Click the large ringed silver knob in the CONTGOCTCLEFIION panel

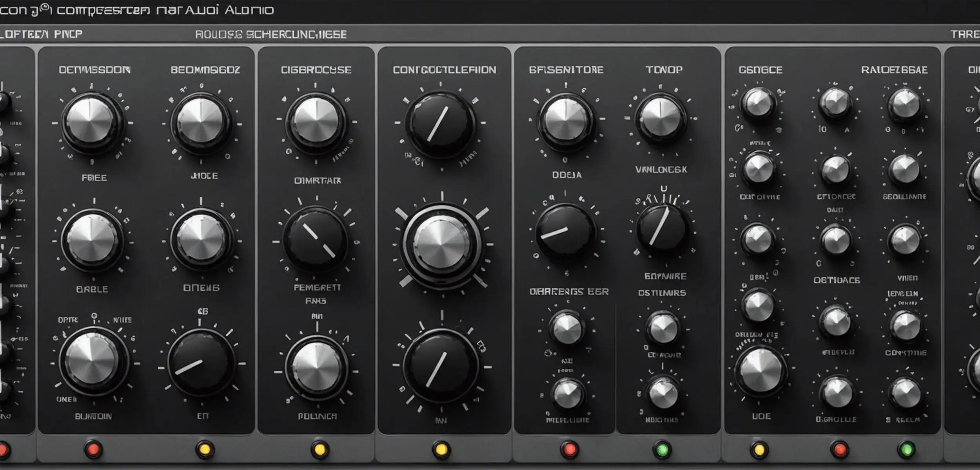point(442,244)
